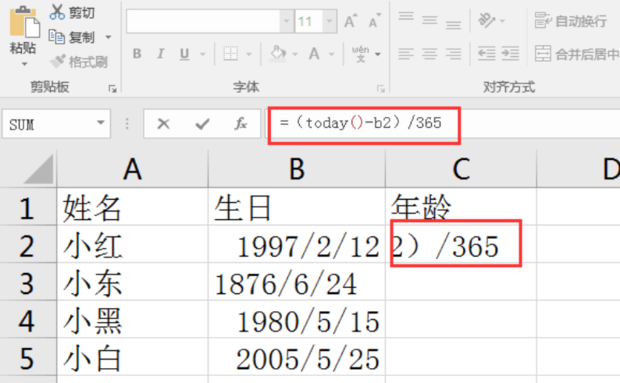The width and height of the screenshot is (620, 383).
Task: Click cell C1 containing 年龄
Action: (461, 207)
